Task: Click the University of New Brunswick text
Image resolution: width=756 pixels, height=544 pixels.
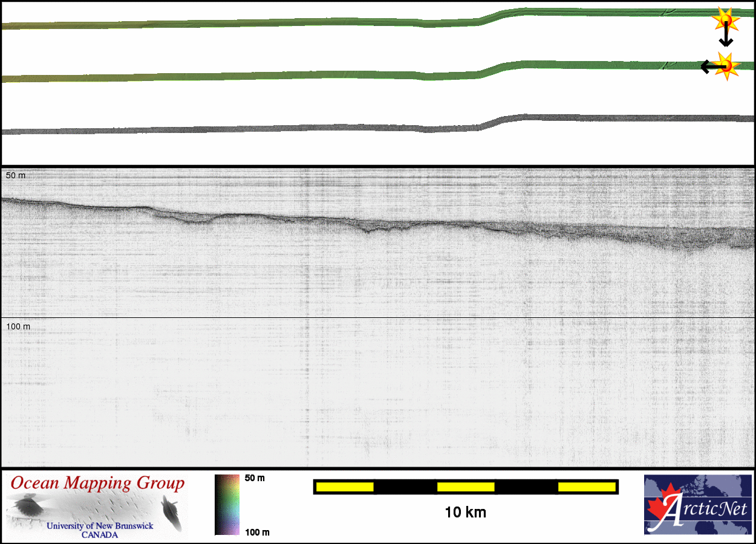Action: (x=100, y=526)
